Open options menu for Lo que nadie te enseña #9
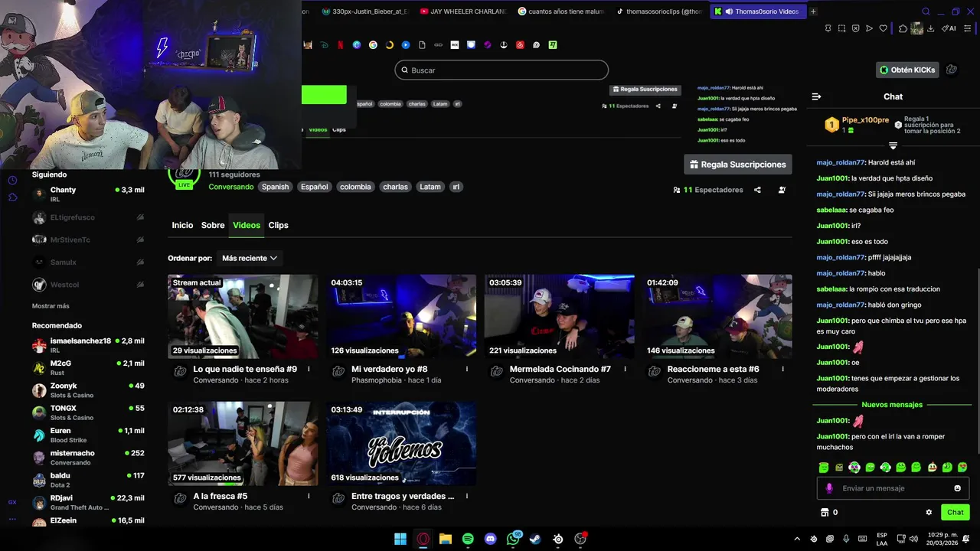Screen dimensions: 980x551 tap(309, 369)
